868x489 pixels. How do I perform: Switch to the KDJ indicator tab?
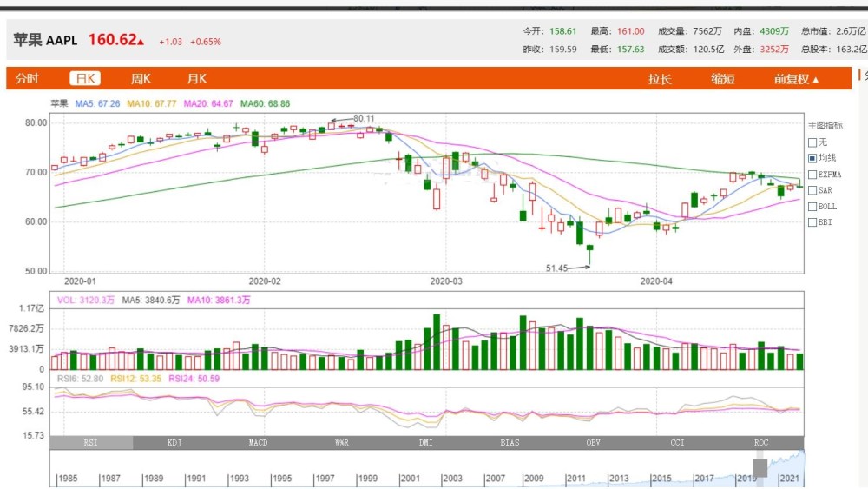174,442
